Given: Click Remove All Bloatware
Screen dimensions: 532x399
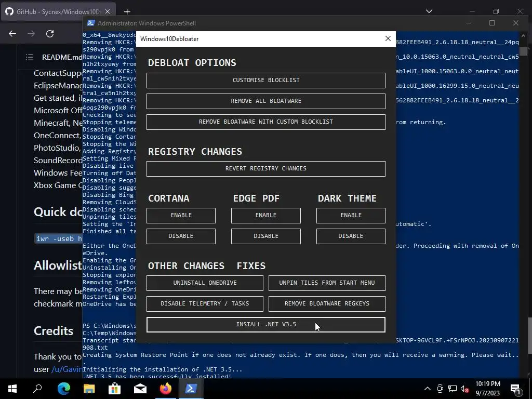Looking at the screenshot, I should tap(265, 101).
